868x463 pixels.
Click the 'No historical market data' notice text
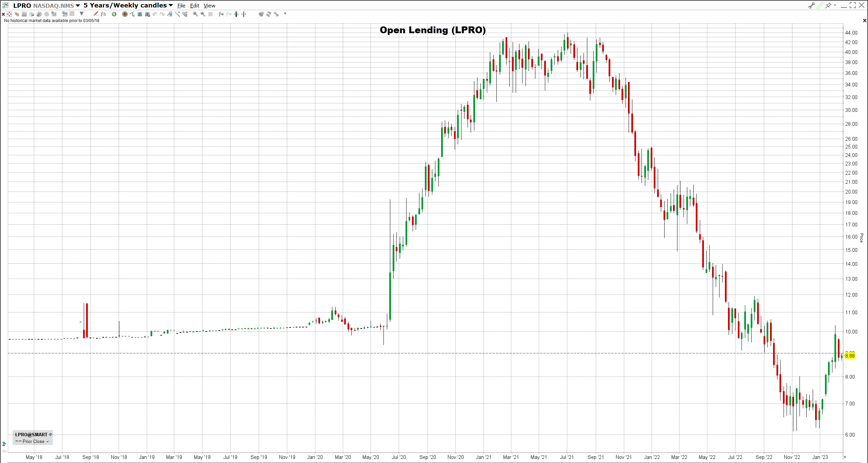(52, 21)
